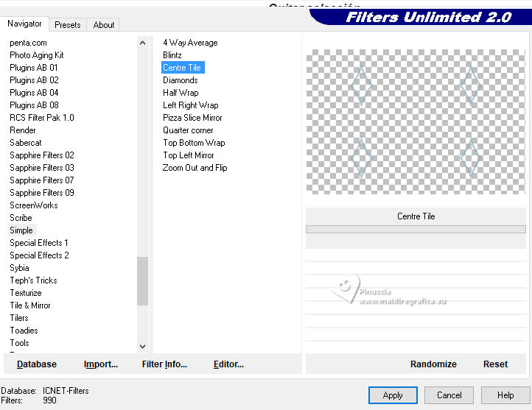532x410 pixels.
Task: Select the Teph's Tricks category
Action: [33, 280]
